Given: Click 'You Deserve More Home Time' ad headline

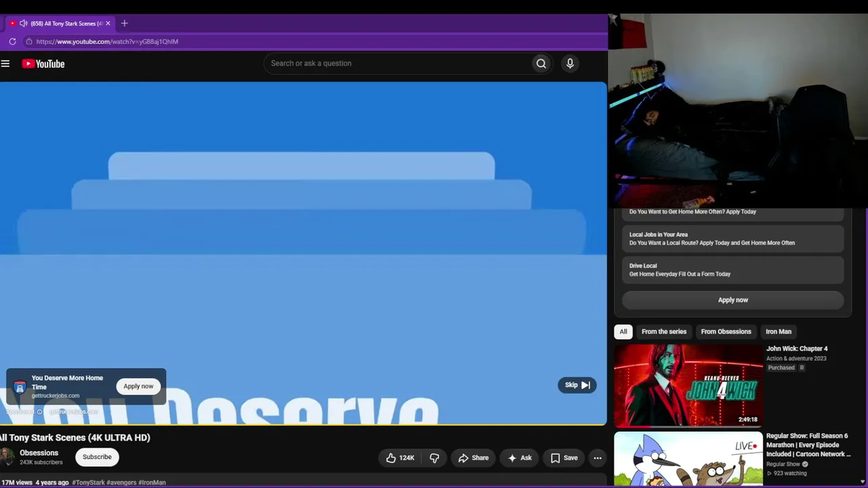Looking at the screenshot, I should pyautogui.click(x=67, y=382).
